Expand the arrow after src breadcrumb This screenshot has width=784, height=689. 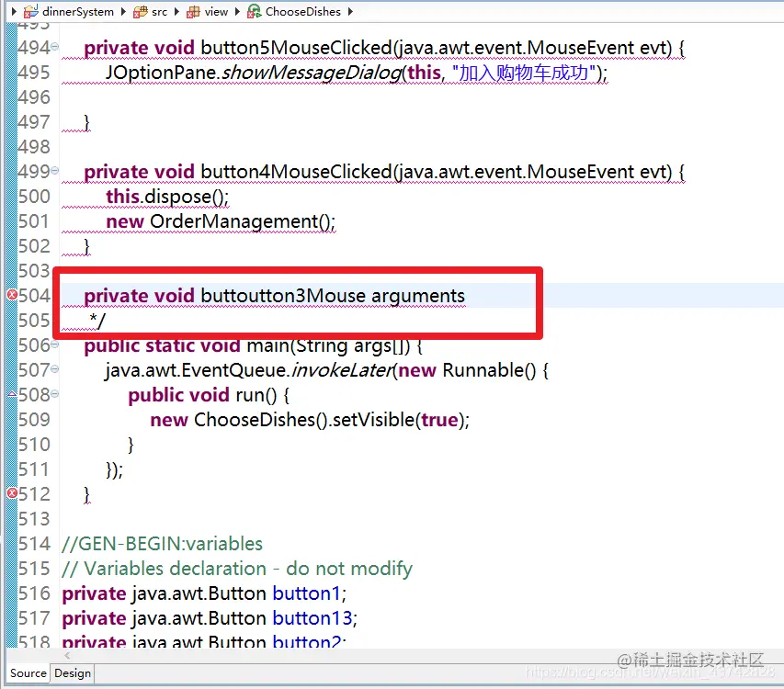click(176, 11)
